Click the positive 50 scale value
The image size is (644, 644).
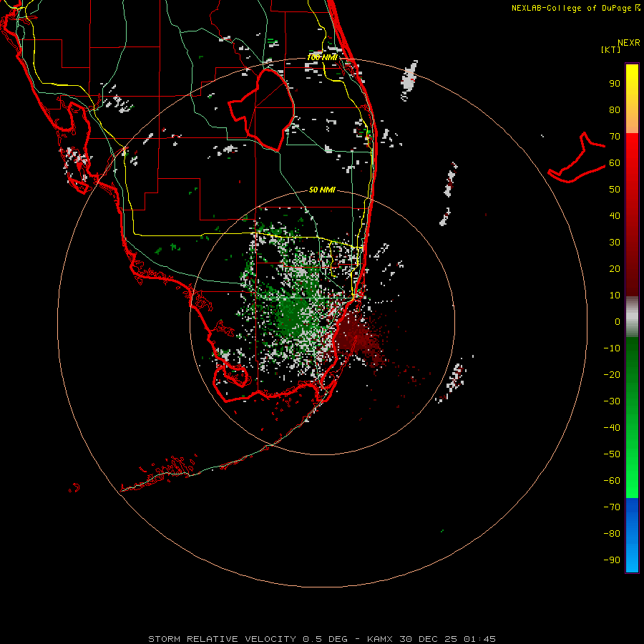tap(615, 190)
